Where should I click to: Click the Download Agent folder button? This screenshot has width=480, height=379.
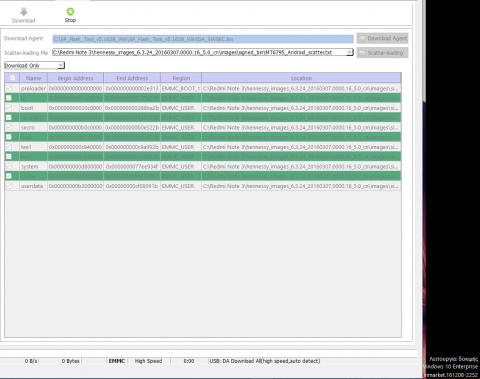click(382, 38)
